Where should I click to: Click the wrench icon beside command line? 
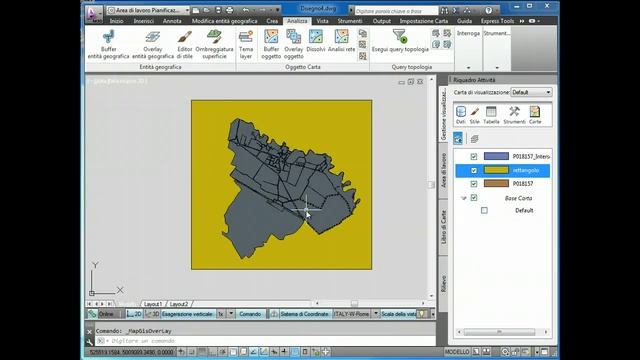click(x=90, y=342)
